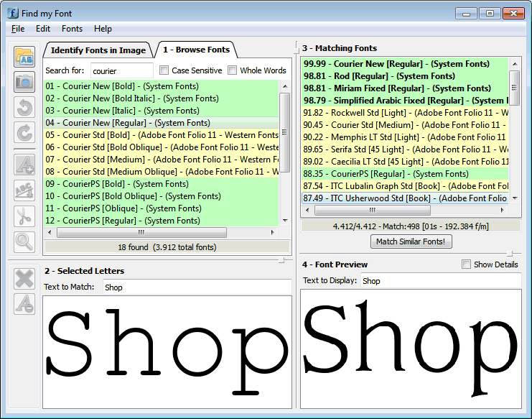The height and width of the screenshot is (419, 532).
Task: Open the Fonts menu
Action: click(72, 29)
